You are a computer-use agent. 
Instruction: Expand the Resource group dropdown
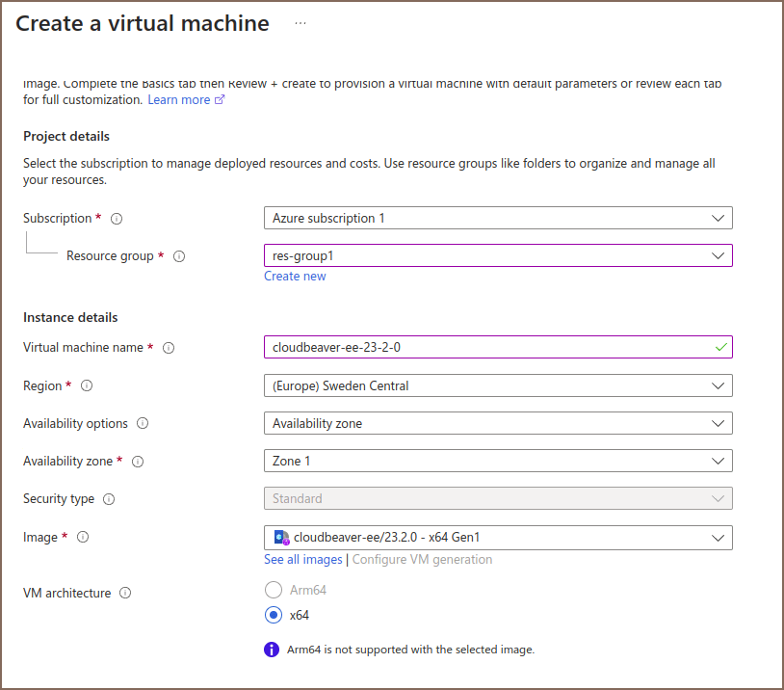(498, 255)
